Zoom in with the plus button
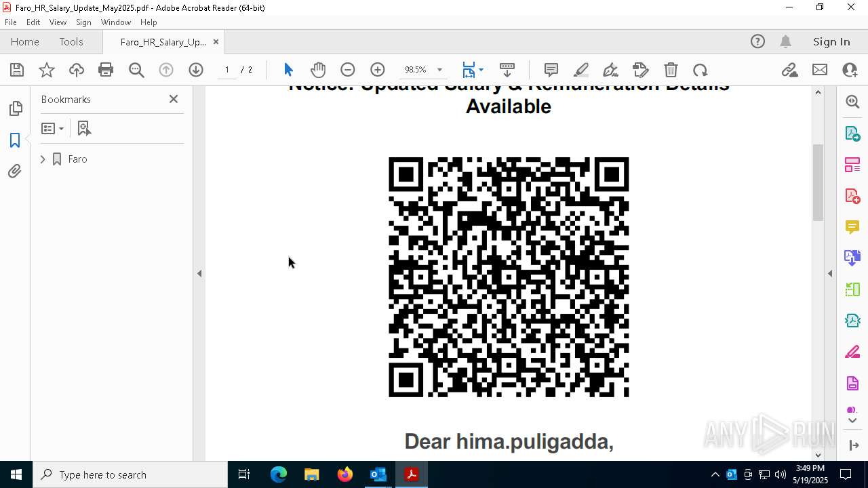Screen dimensions: 868x488 tap(378, 70)
